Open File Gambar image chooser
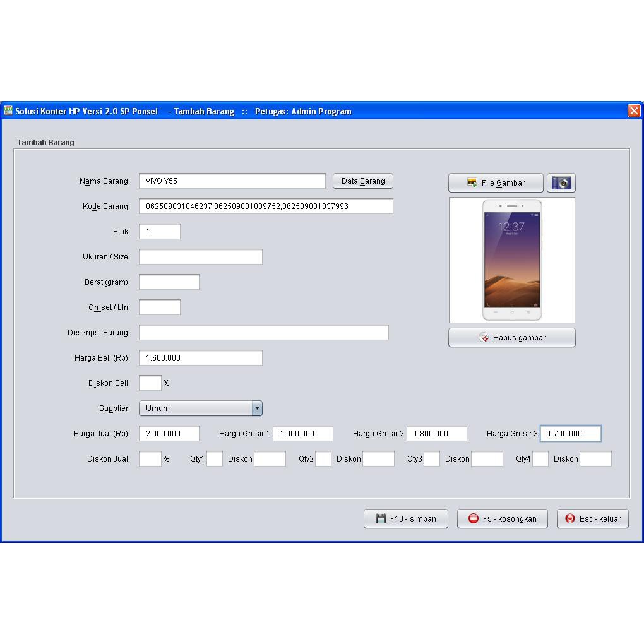644x644 pixels. pos(496,183)
